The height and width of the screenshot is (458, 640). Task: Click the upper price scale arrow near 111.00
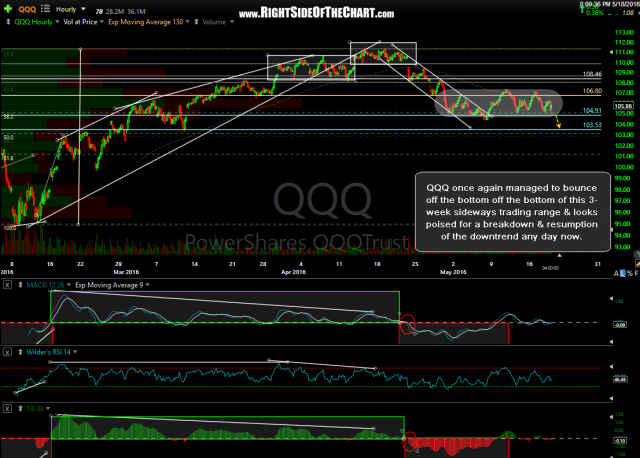pos(611,52)
